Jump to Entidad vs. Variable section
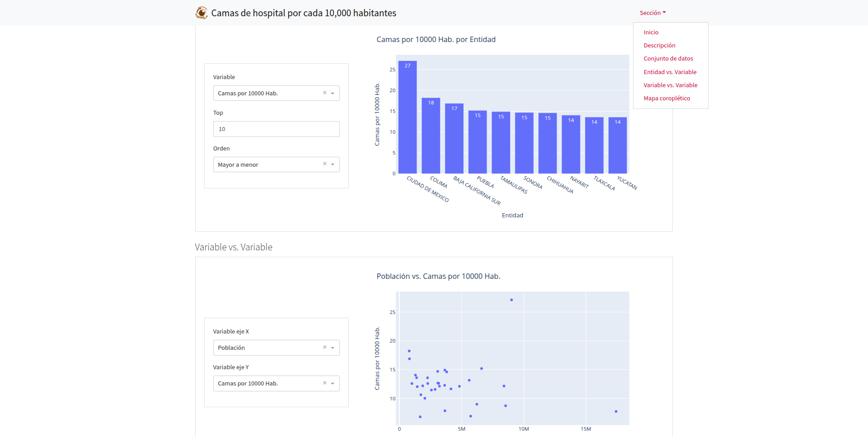Viewport: 868px width, 437px height. point(670,72)
